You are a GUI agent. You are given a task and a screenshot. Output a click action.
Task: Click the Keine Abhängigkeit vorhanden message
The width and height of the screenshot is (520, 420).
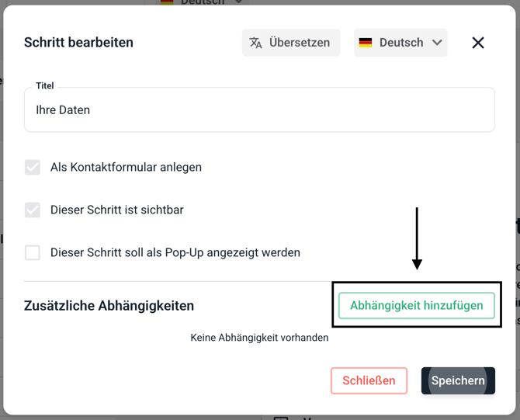click(x=259, y=338)
